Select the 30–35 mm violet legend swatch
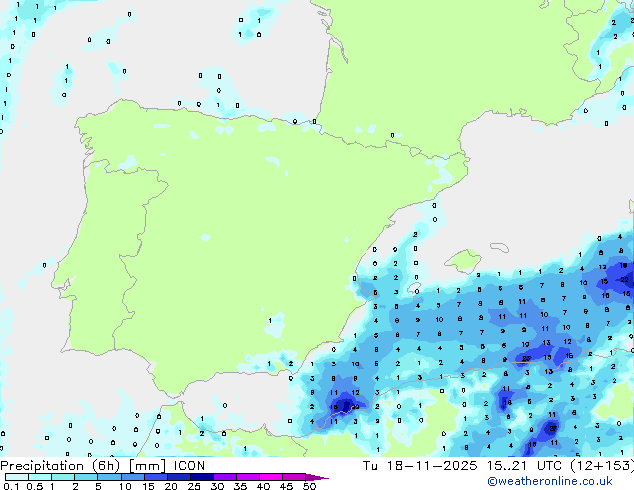Viewport: 634px width, 490px height. [225, 477]
